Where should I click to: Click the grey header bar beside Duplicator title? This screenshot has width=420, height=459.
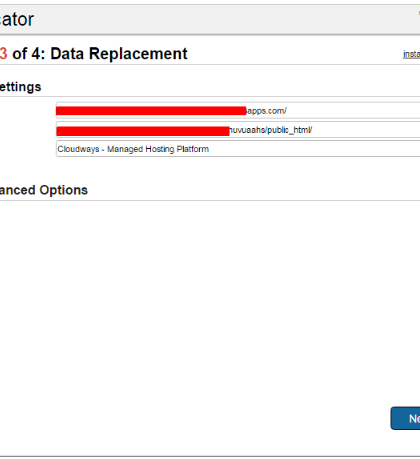point(227,19)
